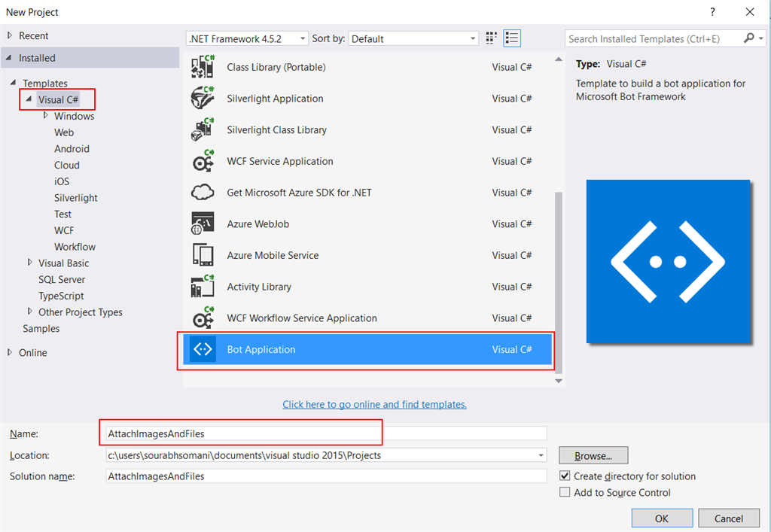The height and width of the screenshot is (532, 771).
Task: Click the Bot Application template icon
Action: tap(203, 349)
